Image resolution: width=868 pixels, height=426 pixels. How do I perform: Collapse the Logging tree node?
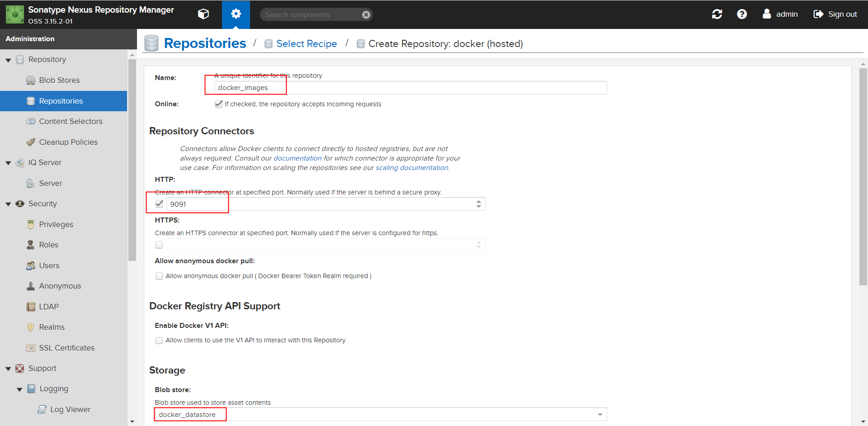coord(19,389)
